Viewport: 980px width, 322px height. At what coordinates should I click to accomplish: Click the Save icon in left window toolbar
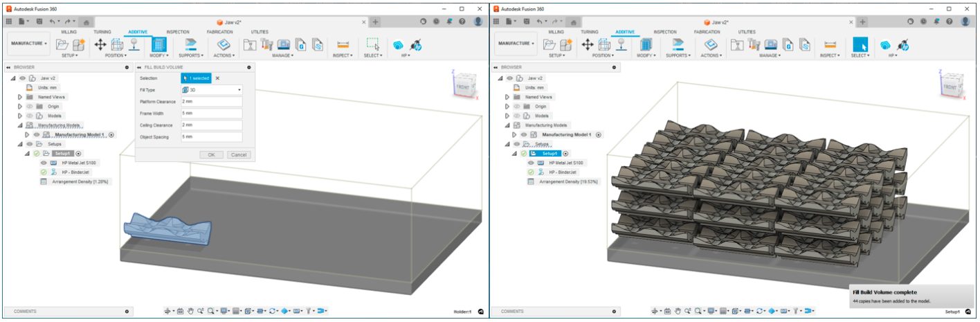[39, 22]
